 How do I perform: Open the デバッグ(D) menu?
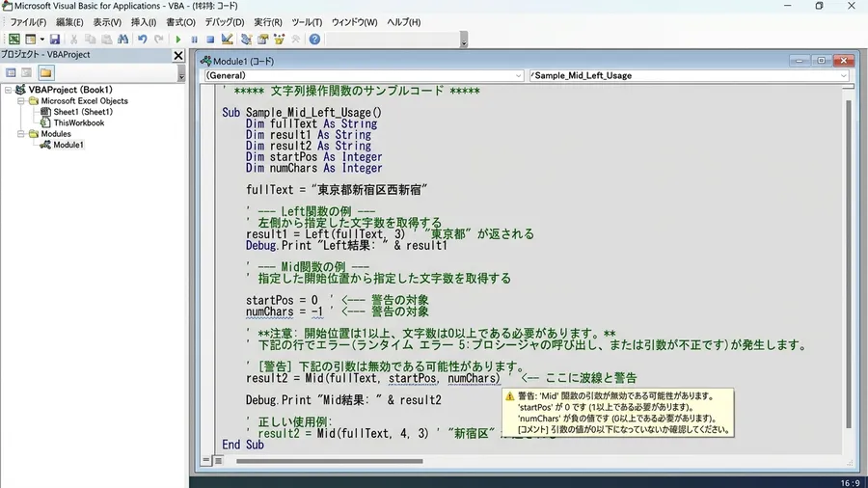click(x=224, y=22)
